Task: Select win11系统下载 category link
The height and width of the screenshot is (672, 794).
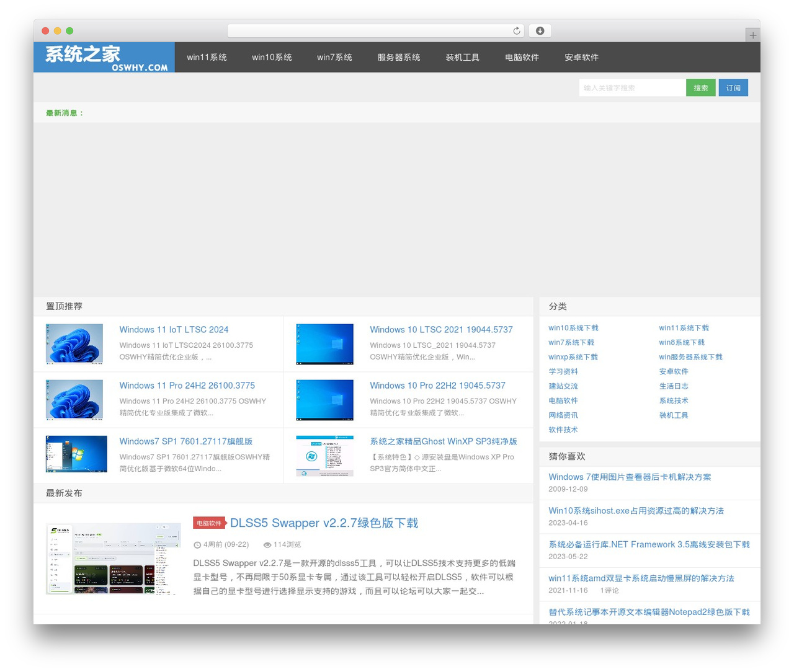Action: (684, 328)
